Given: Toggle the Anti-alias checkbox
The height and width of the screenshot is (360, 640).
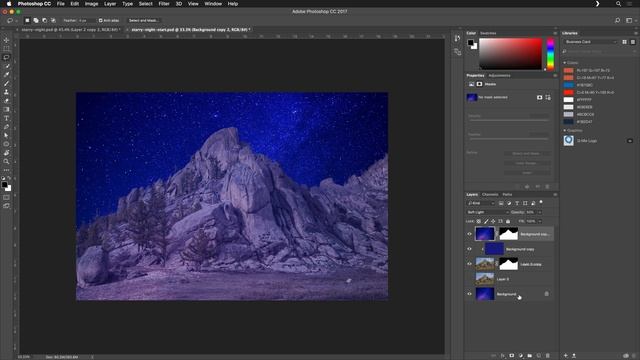Looking at the screenshot, I should pyautogui.click(x=100, y=20).
